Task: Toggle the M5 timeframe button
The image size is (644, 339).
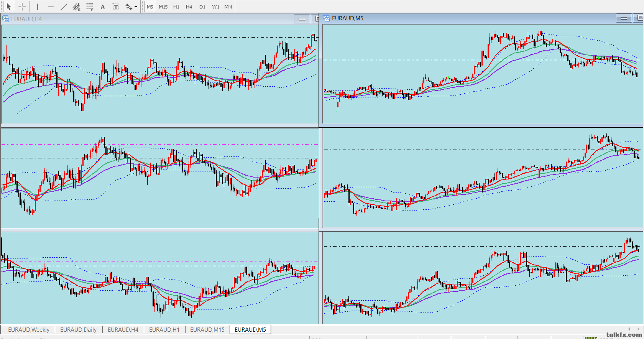Action: coord(150,7)
